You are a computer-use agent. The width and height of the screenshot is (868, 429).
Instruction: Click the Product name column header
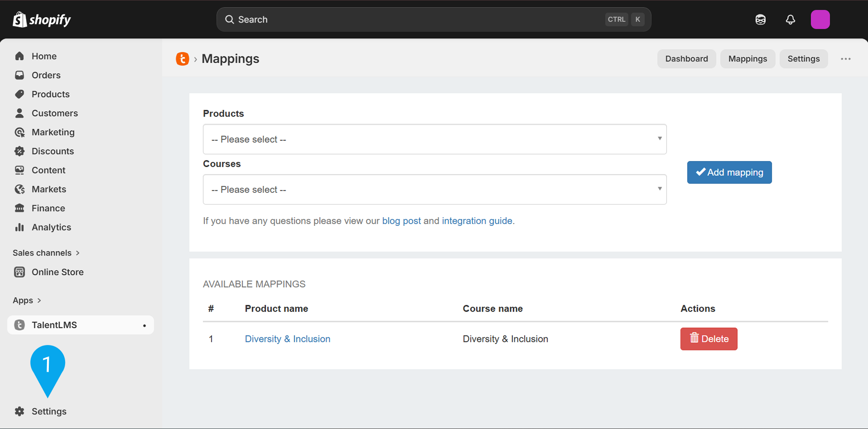[276, 308]
